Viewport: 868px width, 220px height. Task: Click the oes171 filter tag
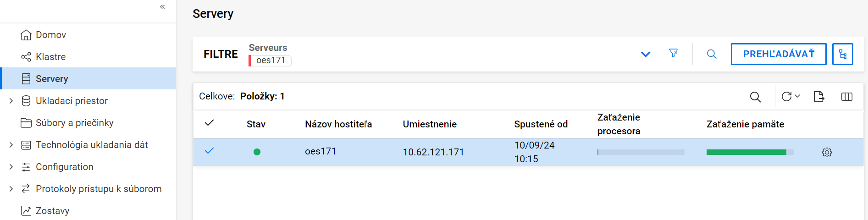tap(271, 60)
